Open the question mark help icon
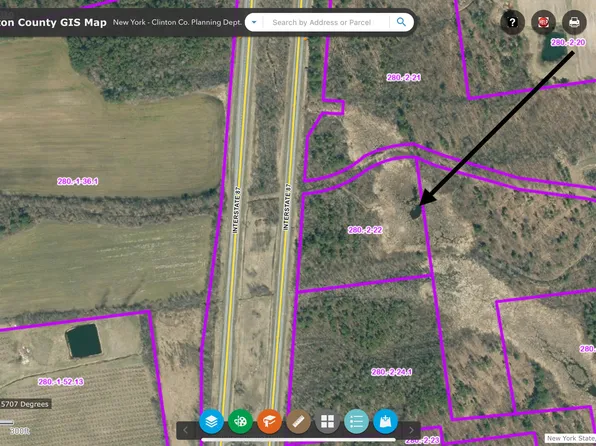This screenshot has height=446, width=596. 512,22
